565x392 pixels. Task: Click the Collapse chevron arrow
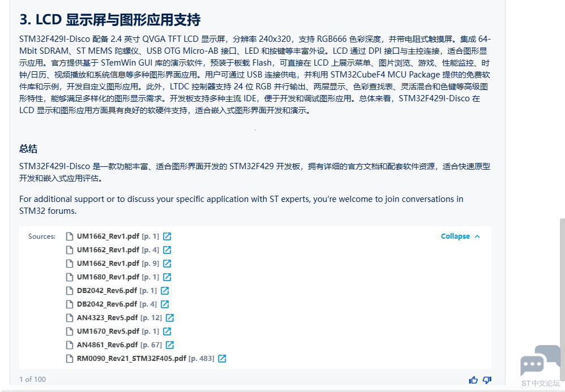[477, 236]
